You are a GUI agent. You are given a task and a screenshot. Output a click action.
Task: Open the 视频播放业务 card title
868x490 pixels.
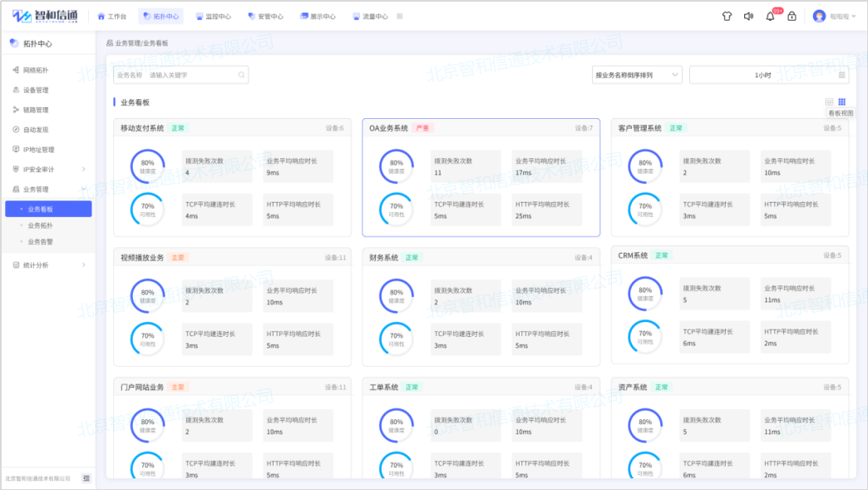(142, 257)
